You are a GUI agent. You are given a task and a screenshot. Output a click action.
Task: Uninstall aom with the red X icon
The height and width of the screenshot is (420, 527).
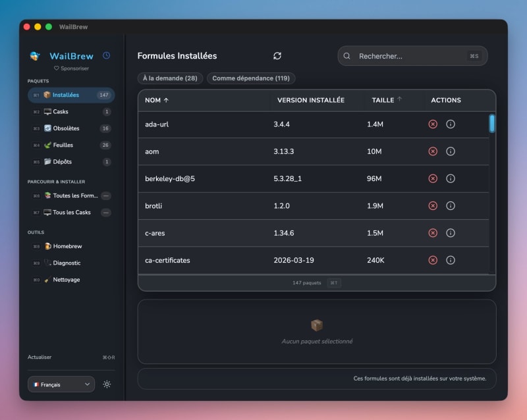(x=433, y=151)
